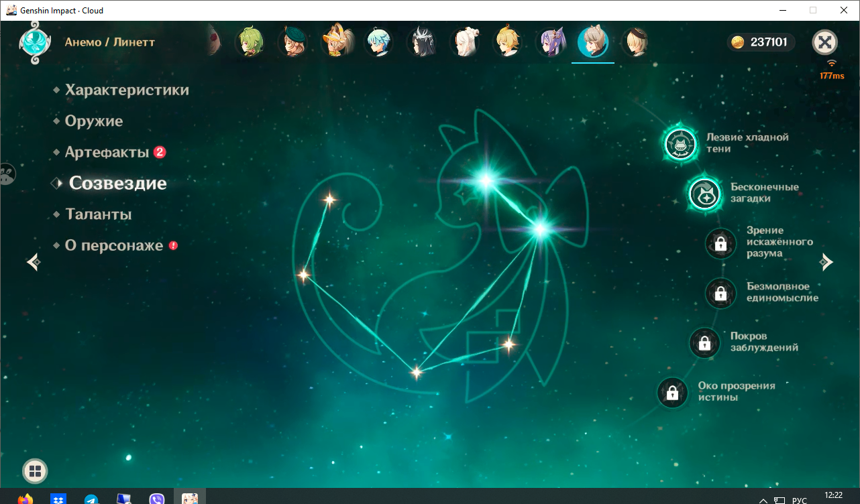Click the 12:22 taskbar clock
Image resolution: width=860 pixels, height=504 pixels.
[x=833, y=495]
